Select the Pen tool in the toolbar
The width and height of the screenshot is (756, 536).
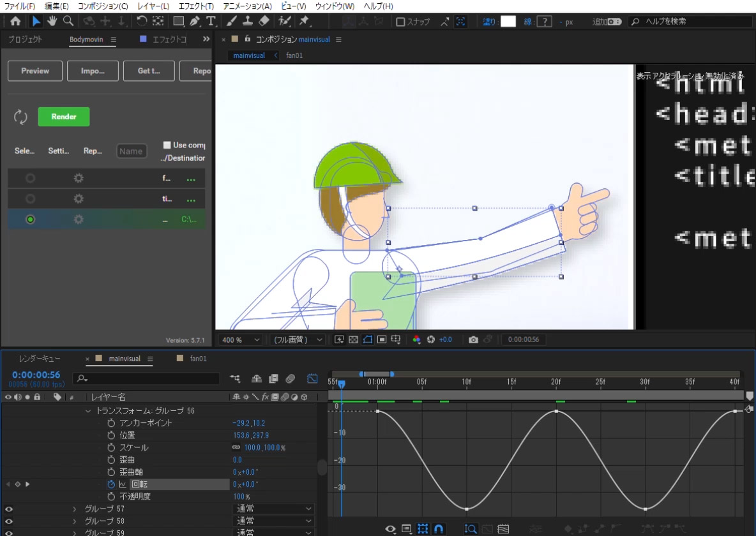(195, 21)
